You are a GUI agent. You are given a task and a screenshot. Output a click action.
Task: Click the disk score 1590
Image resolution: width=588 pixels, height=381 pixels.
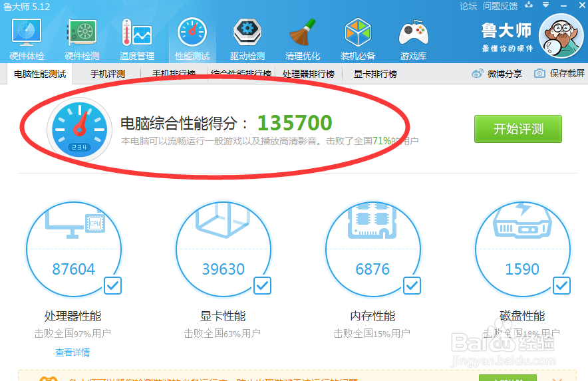[522, 269]
